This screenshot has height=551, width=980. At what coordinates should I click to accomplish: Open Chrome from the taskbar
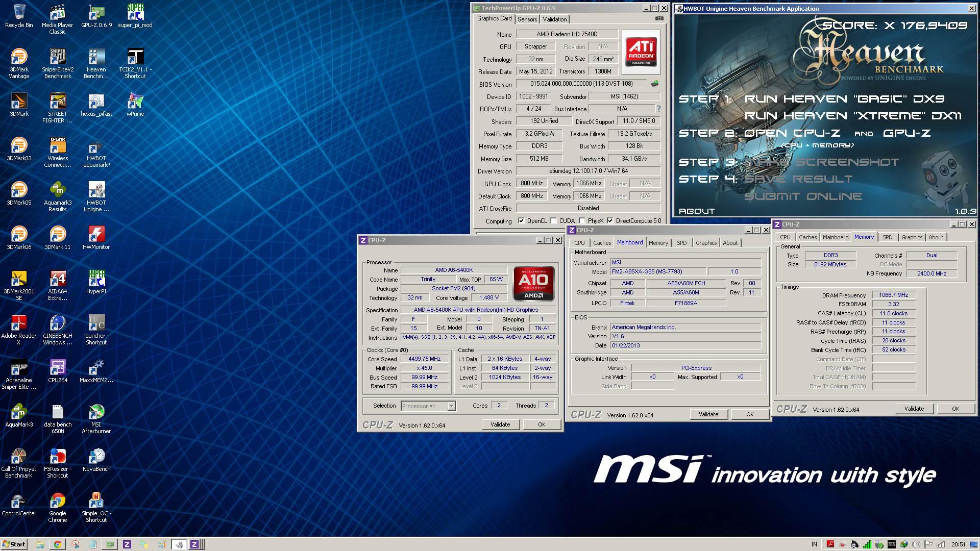tap(57, 544)
